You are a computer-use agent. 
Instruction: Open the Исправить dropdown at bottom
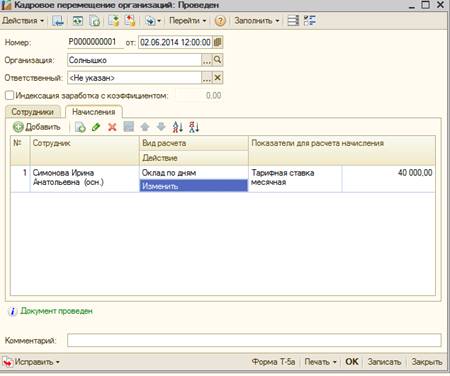click(x=31, y=362)
